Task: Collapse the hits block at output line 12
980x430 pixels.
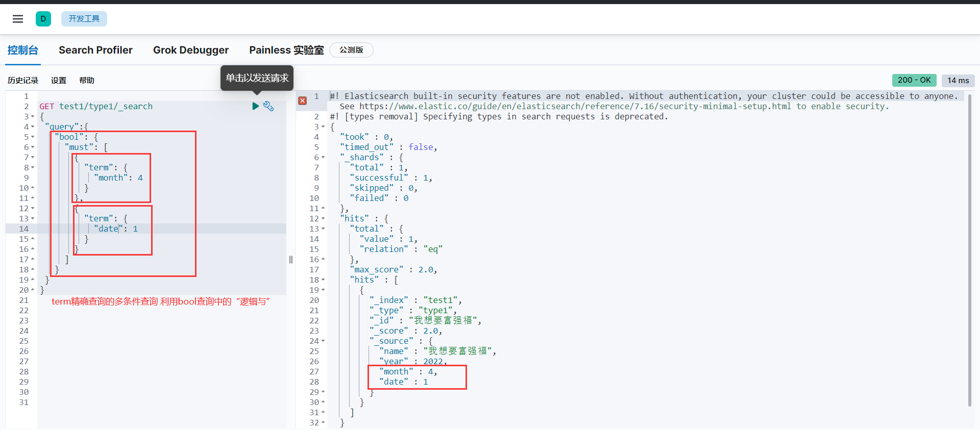Action: click(x=323, y=218)
